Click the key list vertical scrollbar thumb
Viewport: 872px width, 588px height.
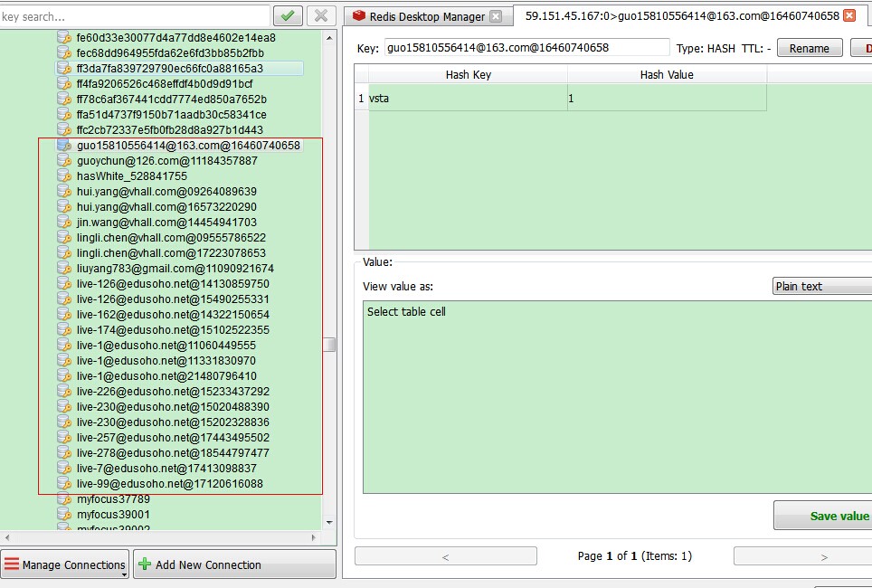(x=330, y=345)
